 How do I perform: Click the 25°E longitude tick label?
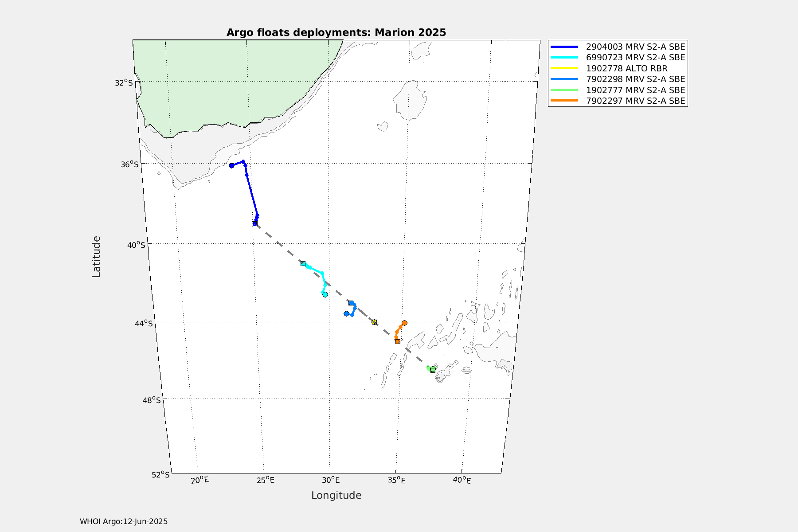[x=265, y=480]
